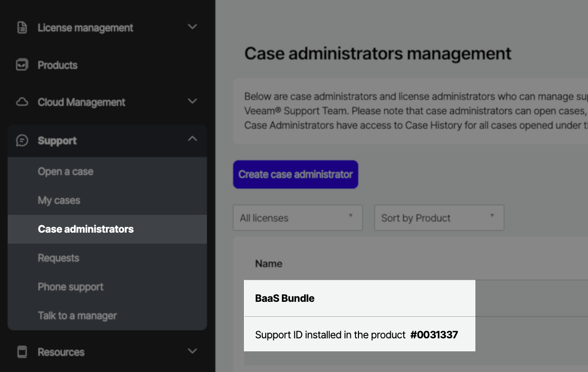Go to Products in the sidebar
This screenshot has width=588, height=372.
(x=58, y=65)
